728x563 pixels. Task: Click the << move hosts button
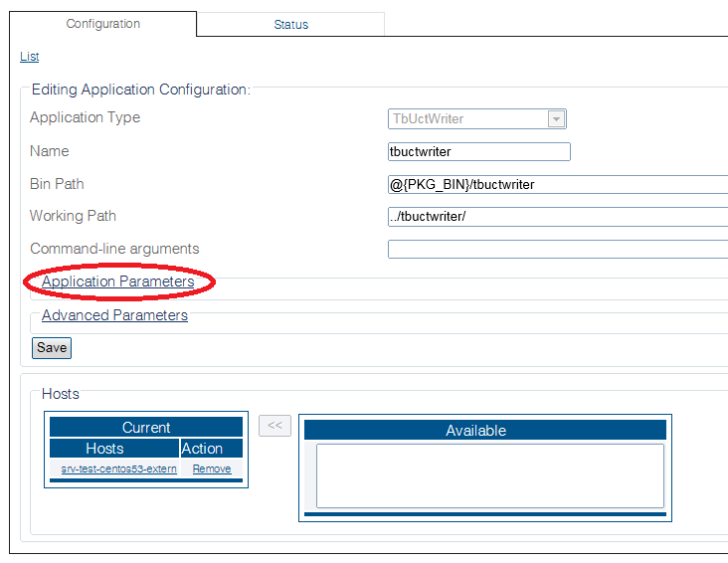tap(274, 426)
